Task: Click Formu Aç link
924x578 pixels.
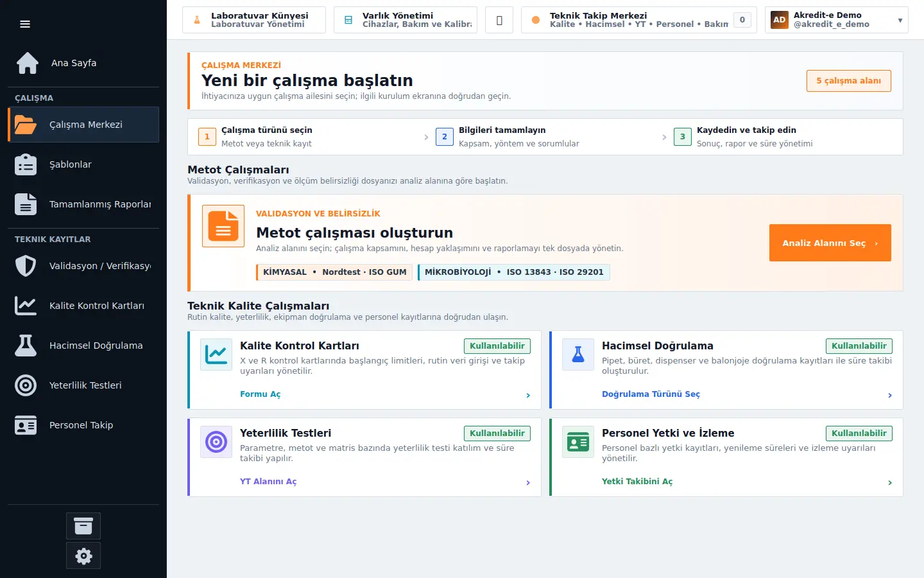Action: click(x=261, y=394)
